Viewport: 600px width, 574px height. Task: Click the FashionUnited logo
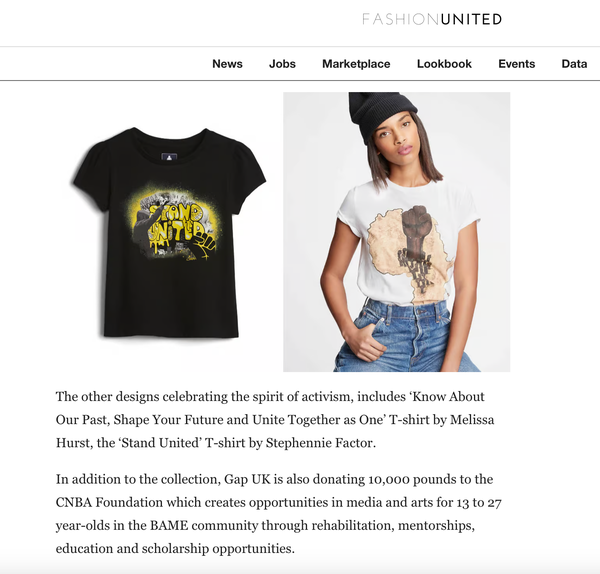coord(432,19)
